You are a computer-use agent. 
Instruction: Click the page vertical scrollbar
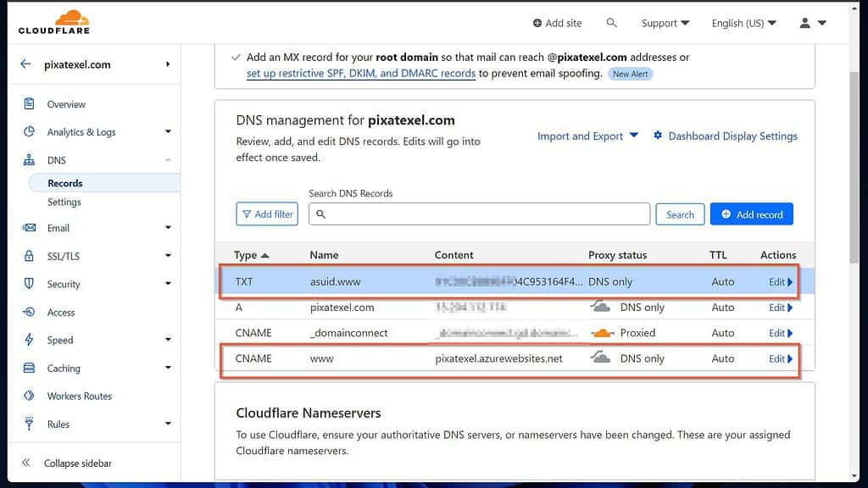(854, 167)
